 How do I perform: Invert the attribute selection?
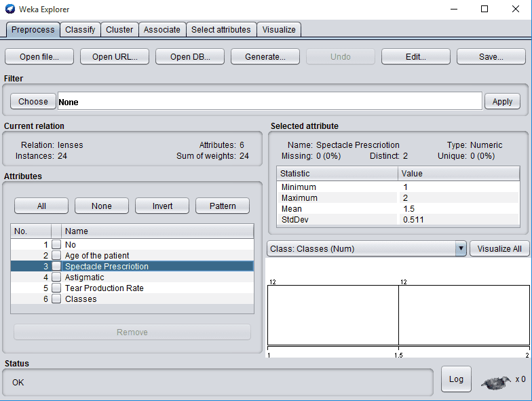tap(162, 206)
